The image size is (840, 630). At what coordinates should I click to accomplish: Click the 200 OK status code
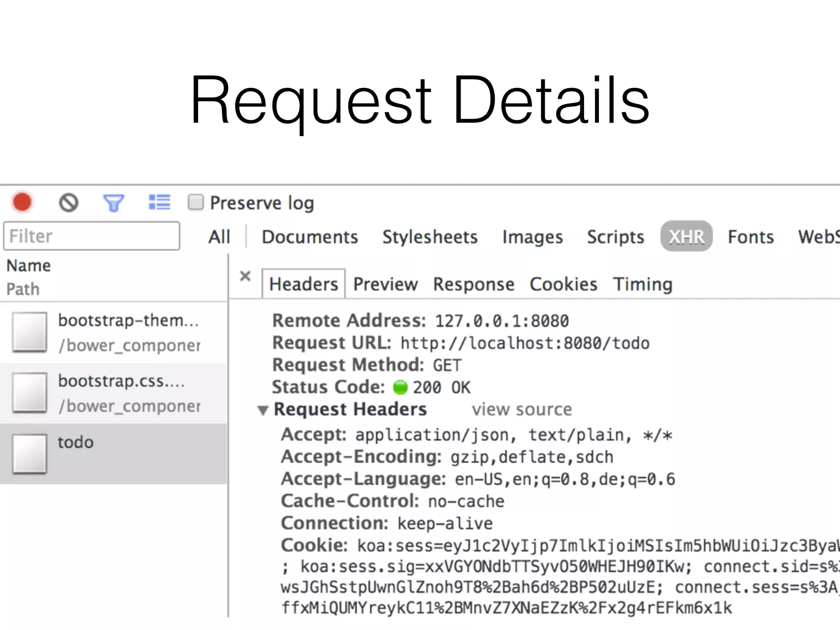point(441,388)
